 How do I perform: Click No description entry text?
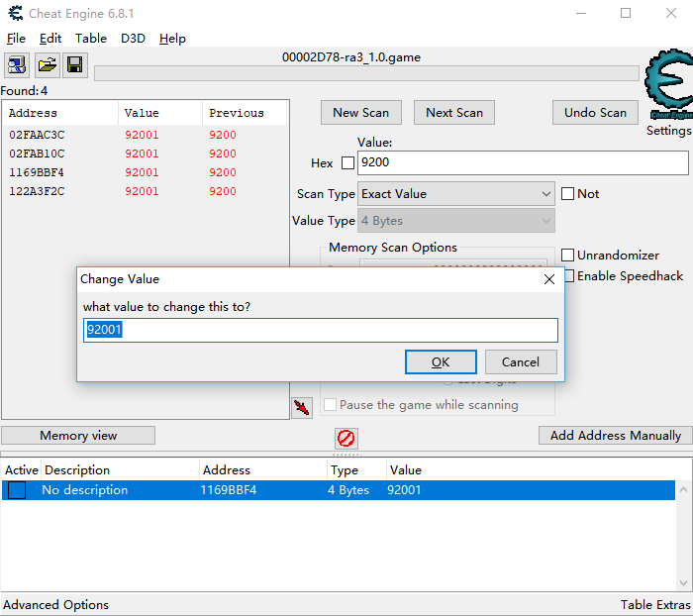point(85,490)
